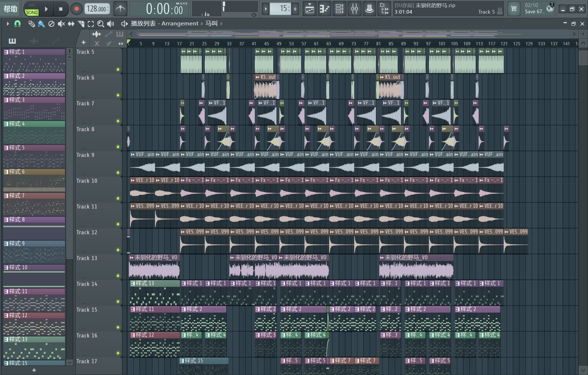The width and height of the screenshot is (588, 375).
Task: Switch playback to SONG mode
Action: (32, 12)
